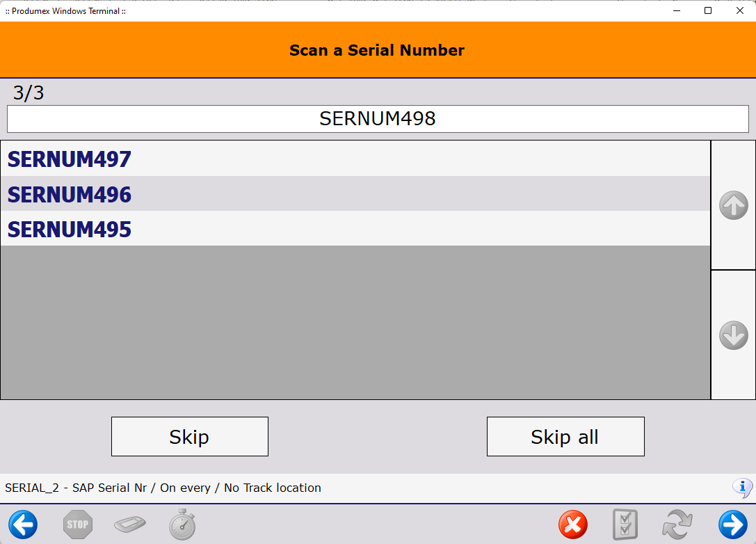Click the blue back arrow icon

pos(24,524)
